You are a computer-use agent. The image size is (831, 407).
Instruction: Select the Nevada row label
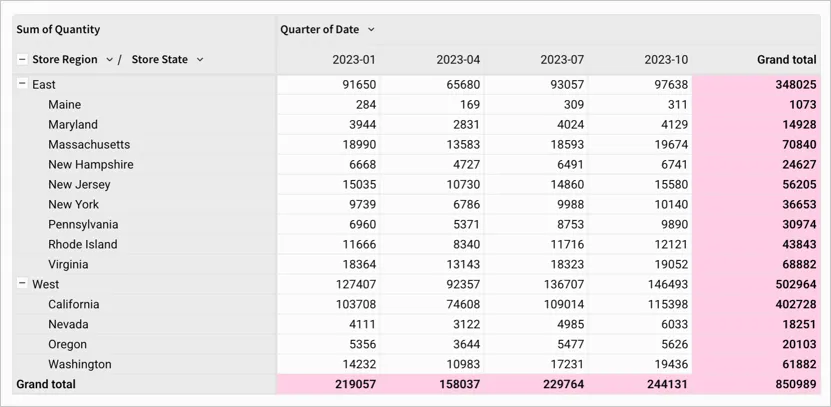coord(68,324)
